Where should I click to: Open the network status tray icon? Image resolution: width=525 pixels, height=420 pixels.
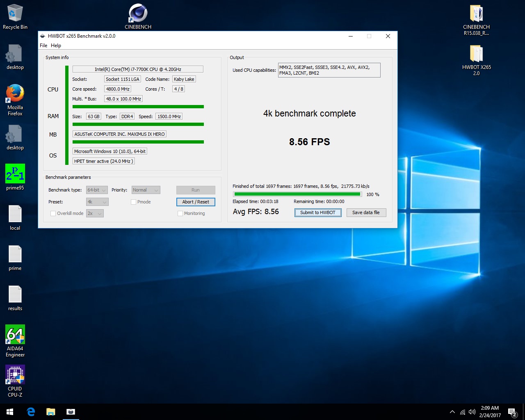pyautogui.click(x=463, y=412)
